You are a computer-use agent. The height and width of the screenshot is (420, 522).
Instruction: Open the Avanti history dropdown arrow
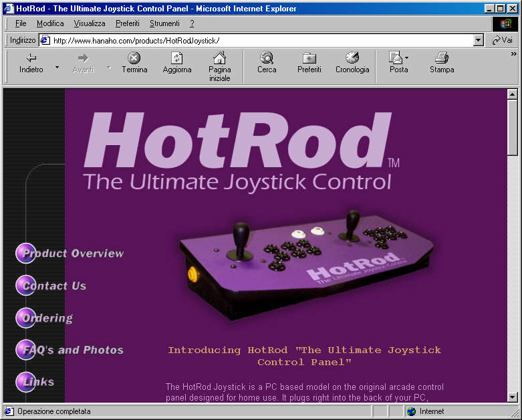[109, 68]
